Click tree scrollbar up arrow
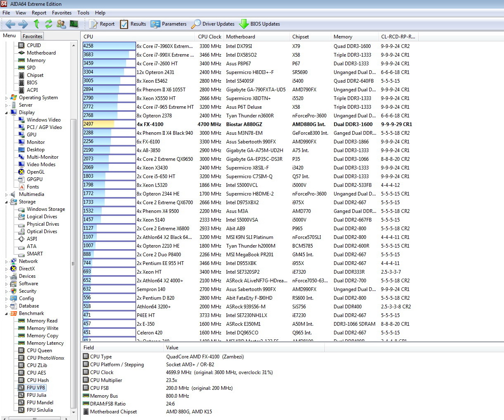 click(74, 45)
